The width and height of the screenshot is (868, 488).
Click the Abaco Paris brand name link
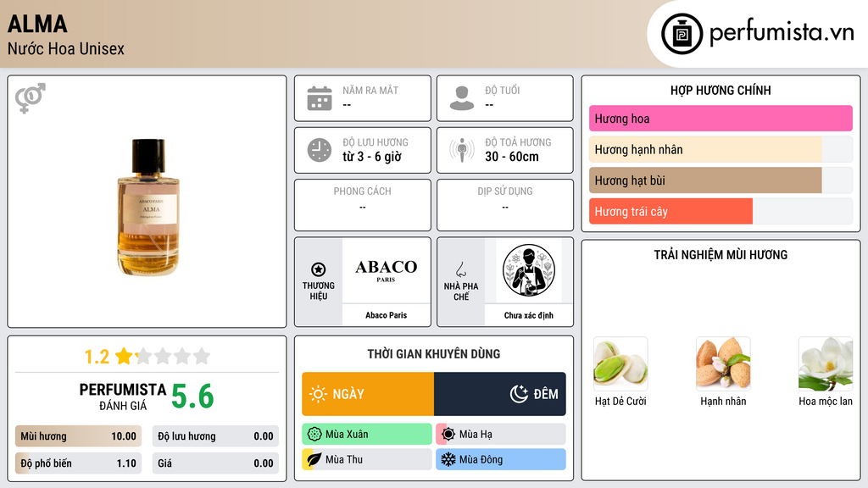point(387,315)
